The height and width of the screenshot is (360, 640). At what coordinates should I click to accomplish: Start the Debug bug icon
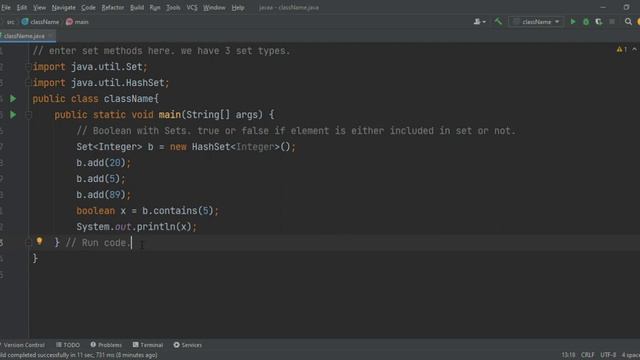[586, 22]
